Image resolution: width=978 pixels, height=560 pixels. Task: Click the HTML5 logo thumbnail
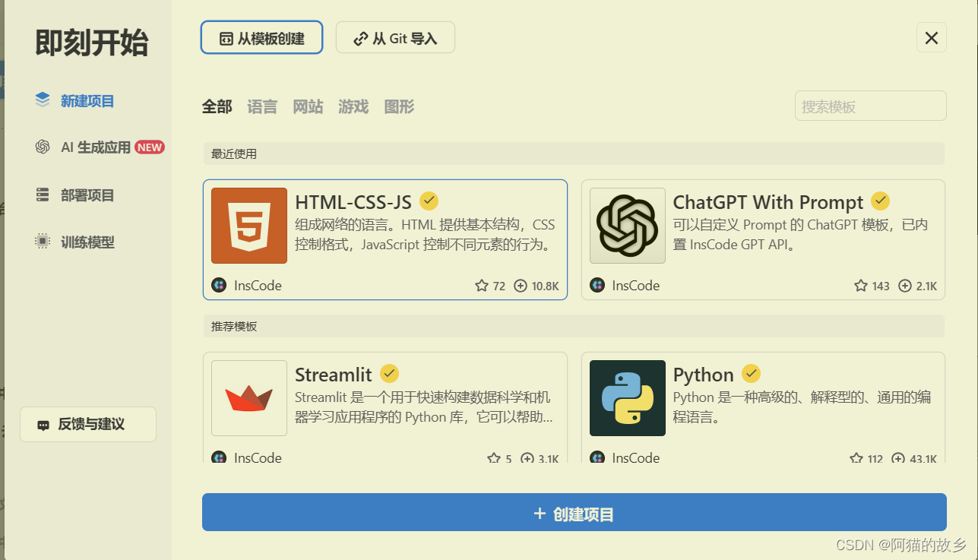pyautogui.click(x=249, y=226)
